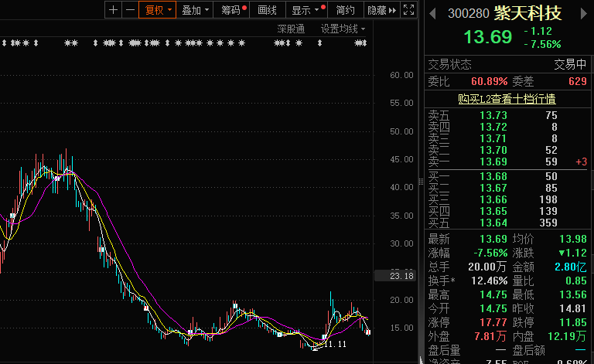
Task: Click 卖五 price 13.73
Action: click(493, 115)
